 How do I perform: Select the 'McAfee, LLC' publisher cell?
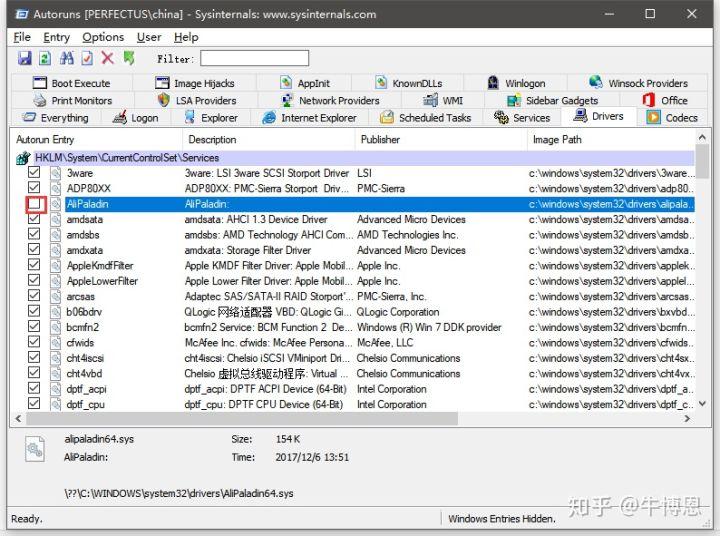[385, 343]
